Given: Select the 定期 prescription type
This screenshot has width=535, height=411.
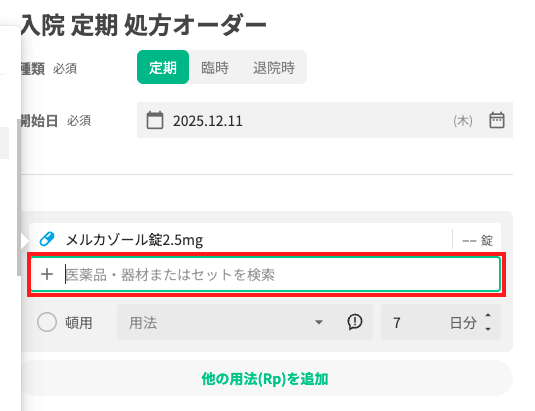Looking at the screenshot, I should coord(163,67).
